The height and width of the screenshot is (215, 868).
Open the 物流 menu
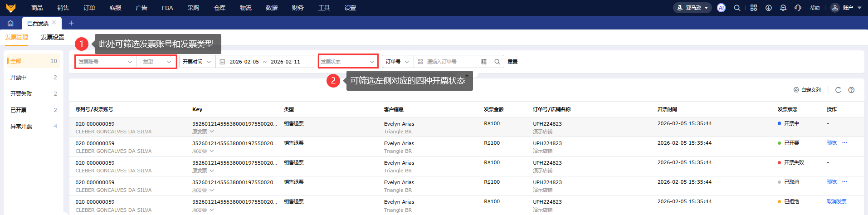pos(246,8)
